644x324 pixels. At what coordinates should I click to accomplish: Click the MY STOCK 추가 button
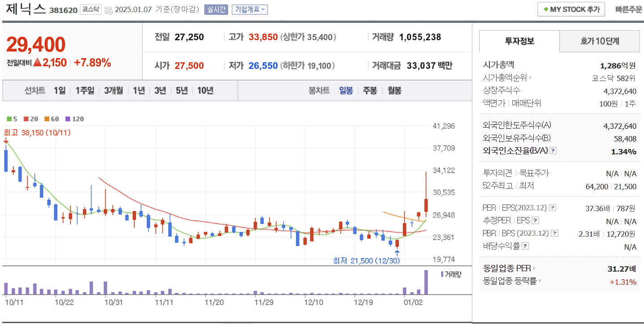tap(571, 9)
